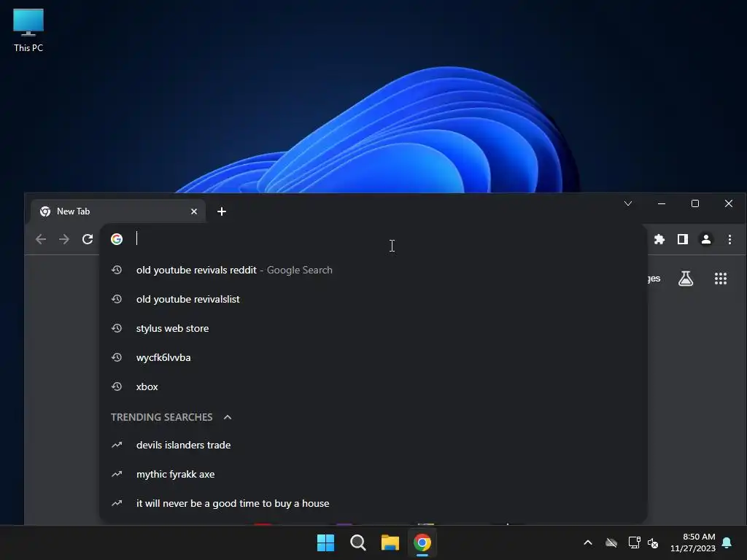The height and width of the screenshot is (560, 747).
Task: Maximize the Chrome window
Action: 695,204
